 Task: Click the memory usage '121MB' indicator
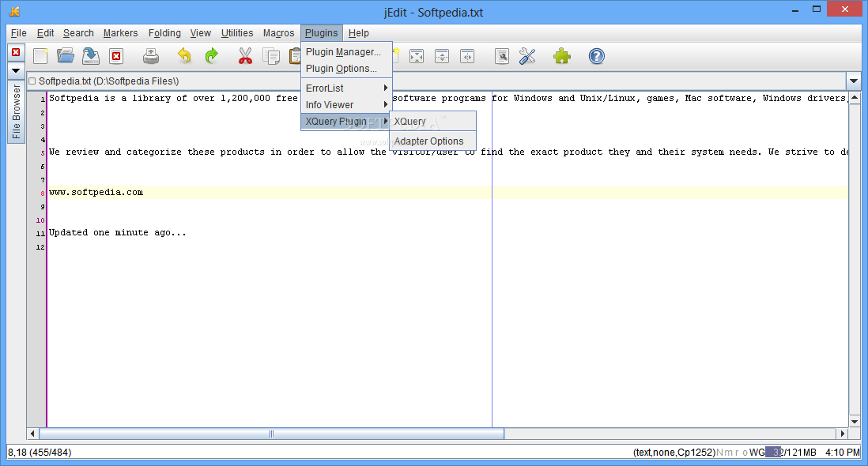791,453
